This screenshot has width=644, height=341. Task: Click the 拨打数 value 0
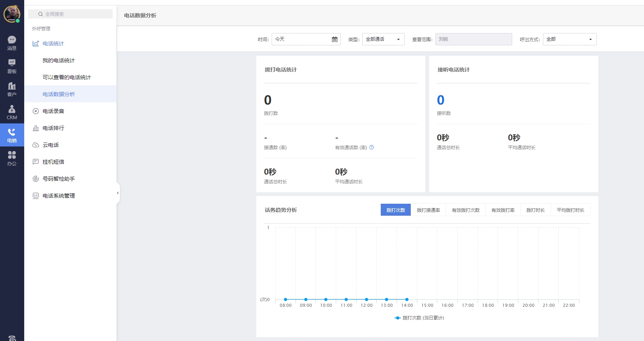(x=268, y=100)
